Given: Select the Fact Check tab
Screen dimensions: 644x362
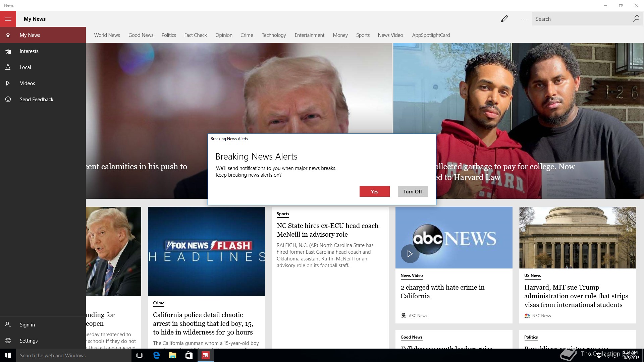Looking at the screenshot, I should coord(196,35).
